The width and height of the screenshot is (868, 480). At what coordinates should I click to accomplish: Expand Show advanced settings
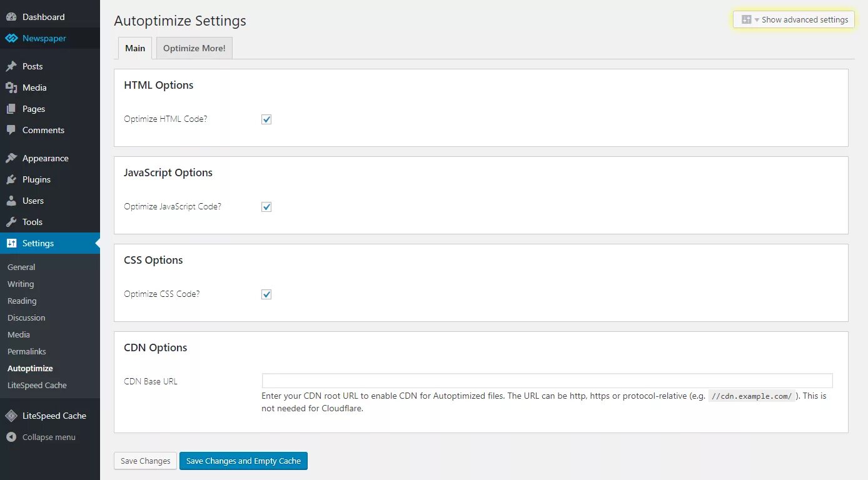794,19
